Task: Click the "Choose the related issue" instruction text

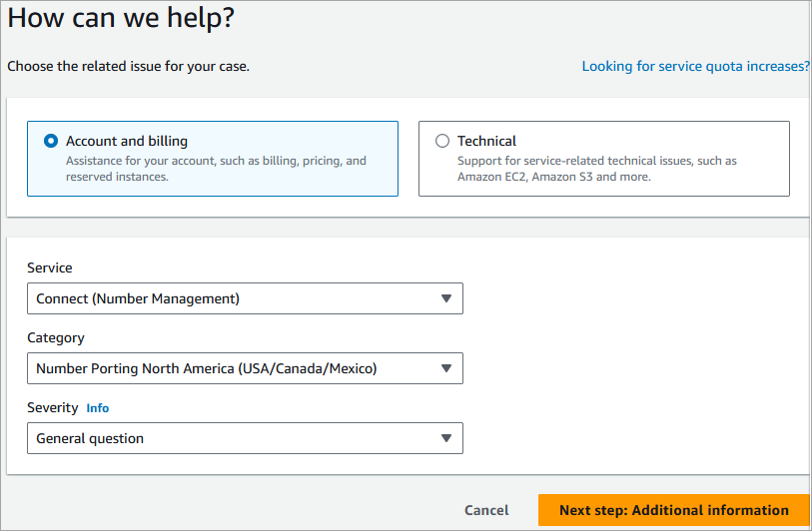Action: click(x=128, y=67)
